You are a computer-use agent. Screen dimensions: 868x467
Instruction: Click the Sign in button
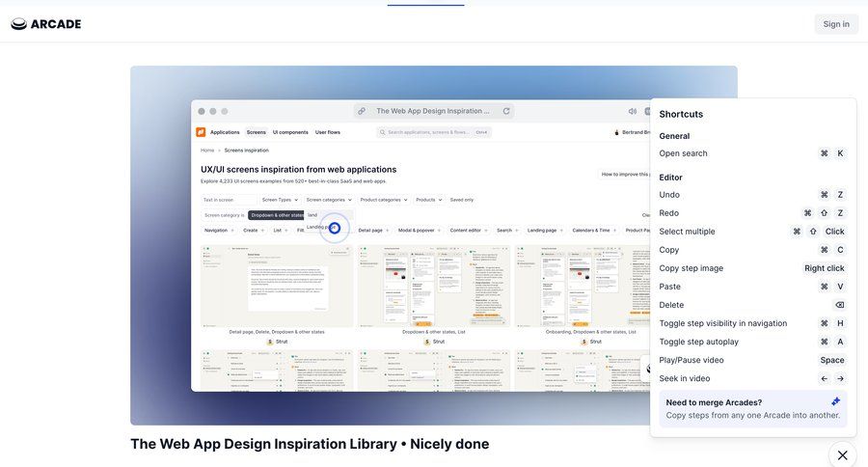pos(836,24)
